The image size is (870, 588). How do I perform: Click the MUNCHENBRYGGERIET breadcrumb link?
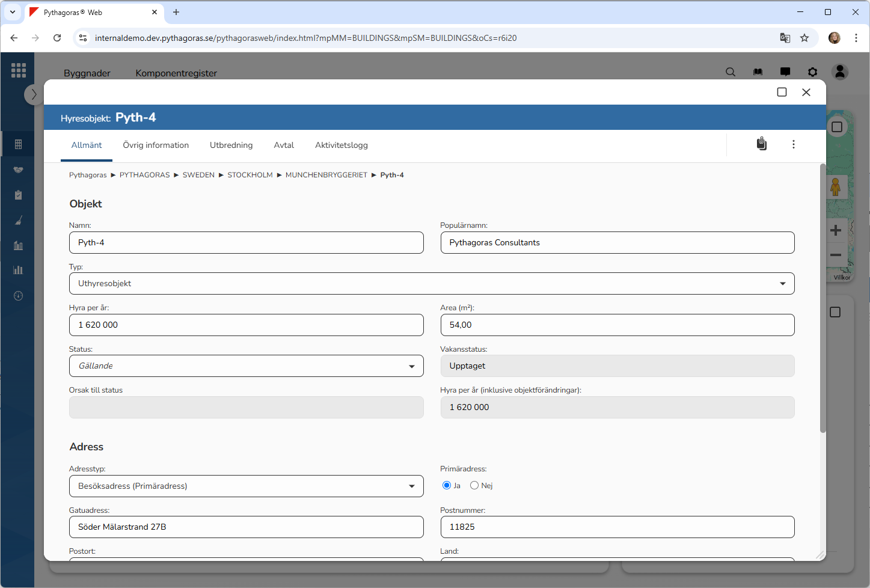pos(326,175)
